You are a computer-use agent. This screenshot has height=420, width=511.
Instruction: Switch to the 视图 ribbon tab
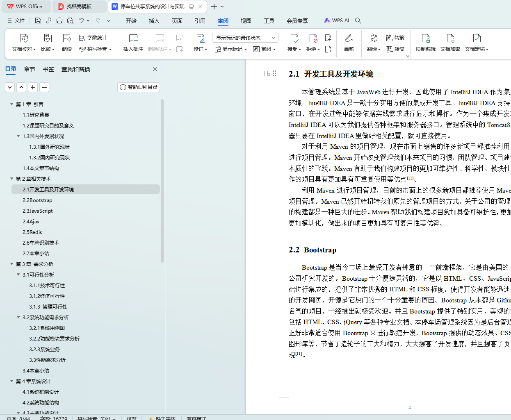coord(246,21)
